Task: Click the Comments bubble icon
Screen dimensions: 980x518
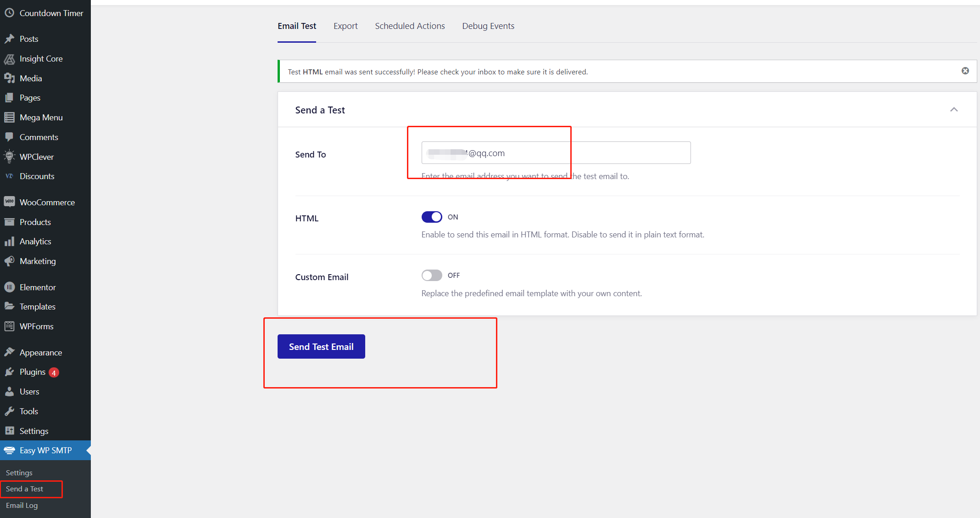Action: coord(9,137)
